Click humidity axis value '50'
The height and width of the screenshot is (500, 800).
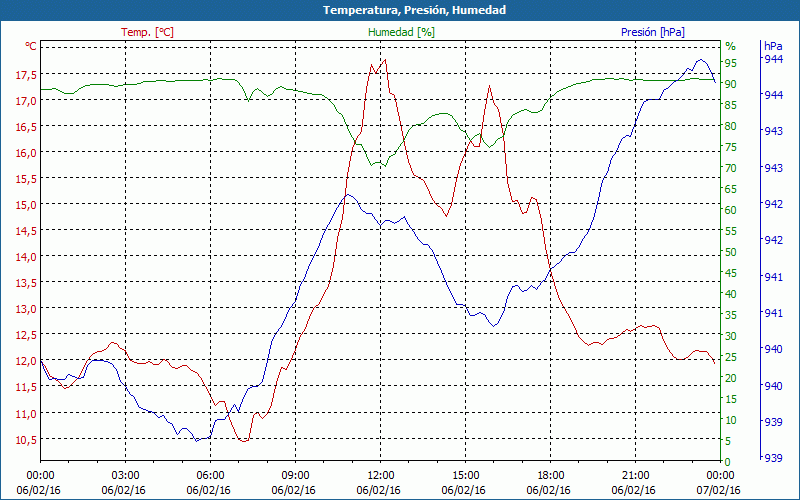731,252
